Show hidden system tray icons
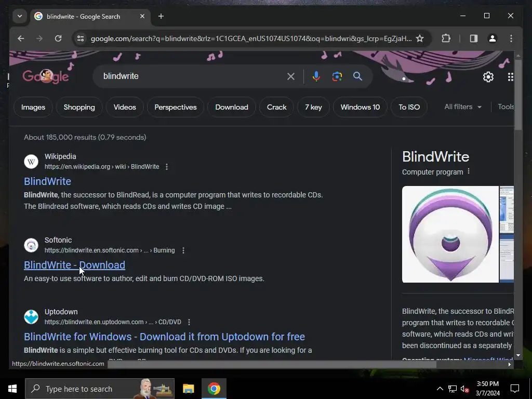532x399 pixels. pyautogui.click(x=440, y=389)
